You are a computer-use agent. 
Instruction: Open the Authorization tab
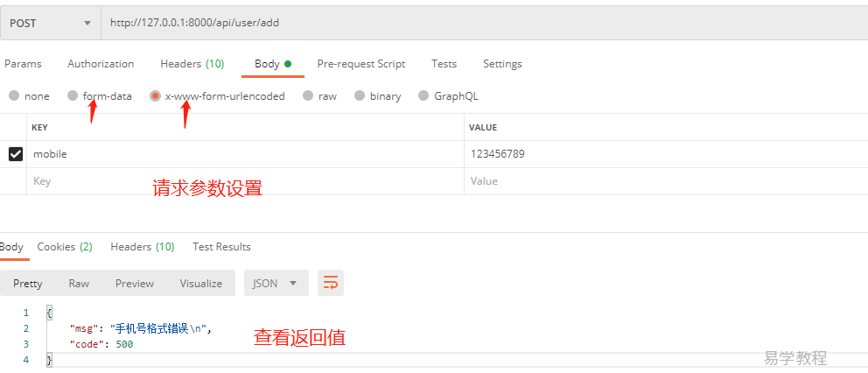pos(101,64)
